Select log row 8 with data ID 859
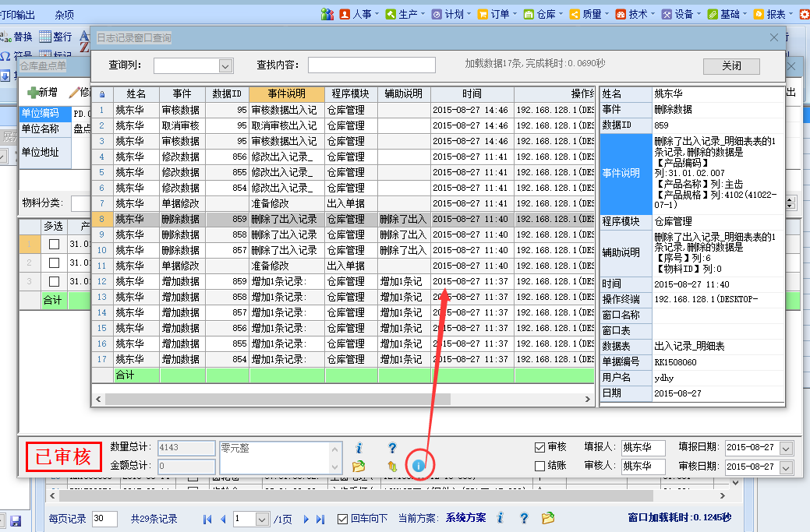810x532 pixels. click(x=343, y=219)
